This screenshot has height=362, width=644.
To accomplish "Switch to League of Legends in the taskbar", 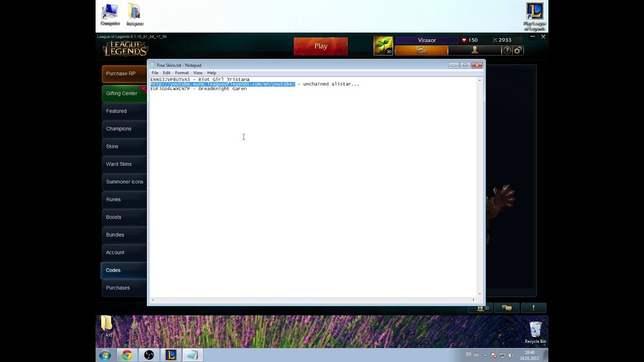I will (171, 355).
